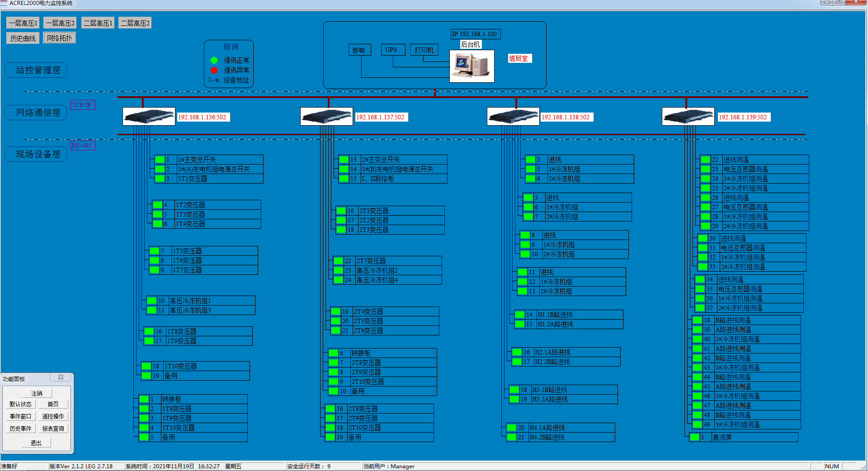Click the 后台机 computer workstation icon
Screen dimensions: 868x471
click(472, 66)
